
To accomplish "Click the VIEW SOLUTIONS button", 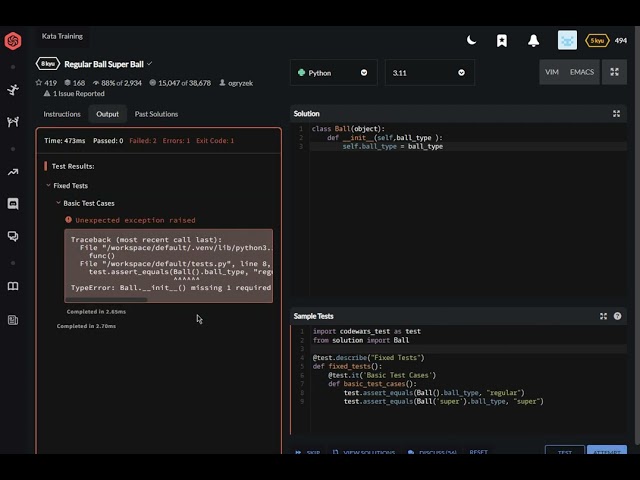I will 364,452.
